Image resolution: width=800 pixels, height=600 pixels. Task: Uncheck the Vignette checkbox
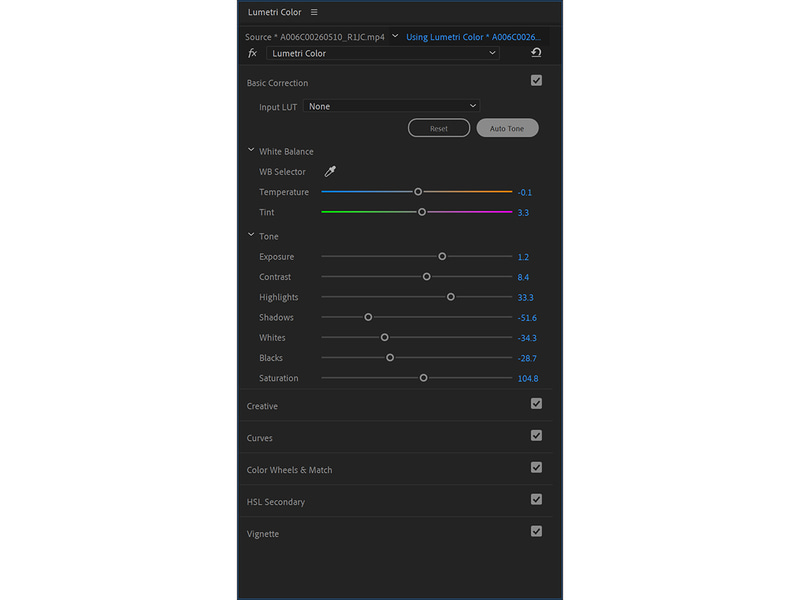point(536,531)
